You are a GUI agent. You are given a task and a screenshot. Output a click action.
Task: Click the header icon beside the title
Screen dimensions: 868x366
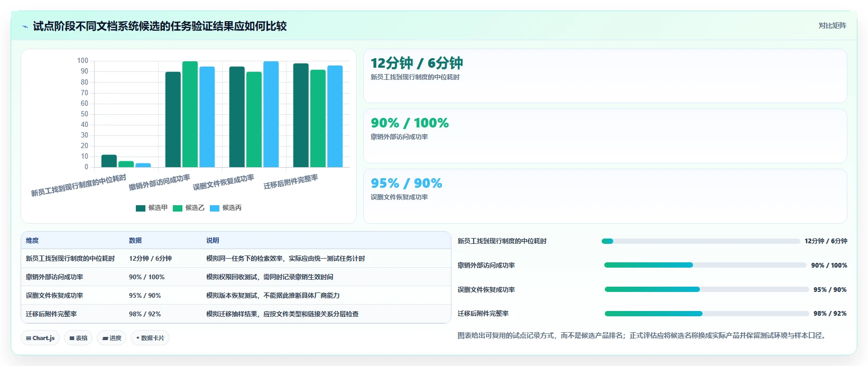tap(25, 26)
